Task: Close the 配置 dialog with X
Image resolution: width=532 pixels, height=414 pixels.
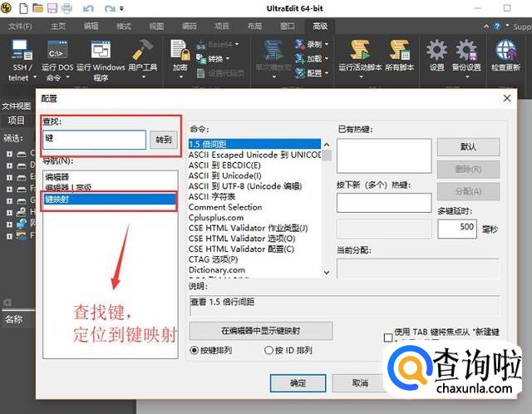Action: (x=507, y=98)
